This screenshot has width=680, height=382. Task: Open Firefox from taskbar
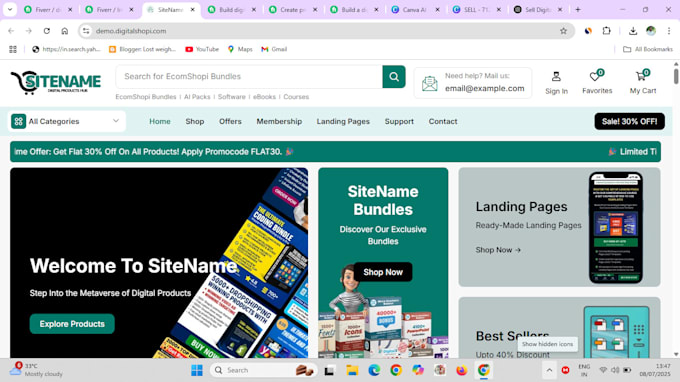(x=461, y=370)
